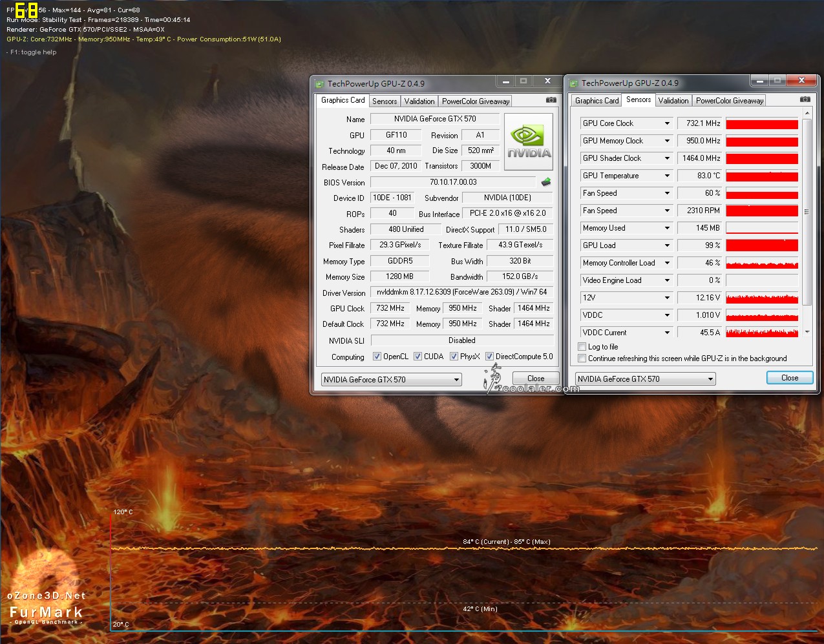Open the GPU selector combo box in left GPU-Z window
824x644 pixels.
pyautogui.click(x=391, y=380)
